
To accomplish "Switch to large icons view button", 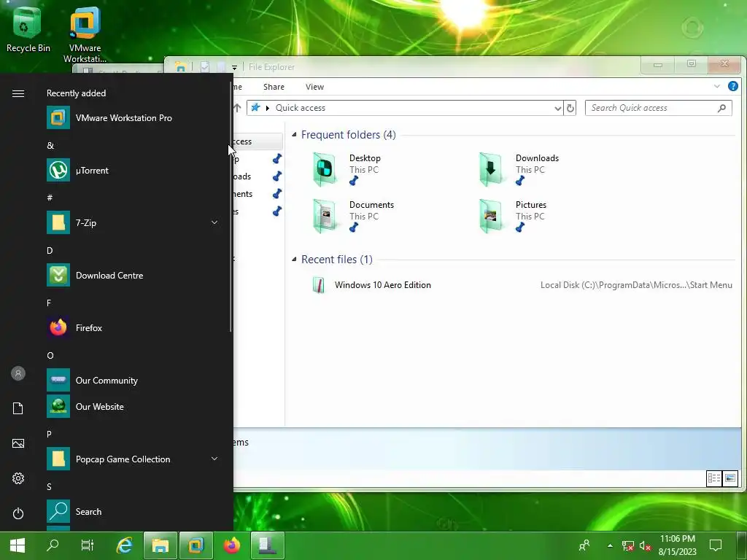I will pos(729,478).
